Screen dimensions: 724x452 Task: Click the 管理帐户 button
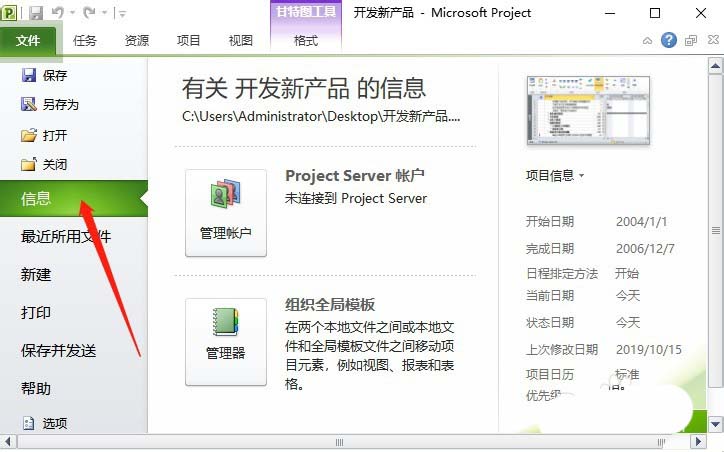click(226, 213)
